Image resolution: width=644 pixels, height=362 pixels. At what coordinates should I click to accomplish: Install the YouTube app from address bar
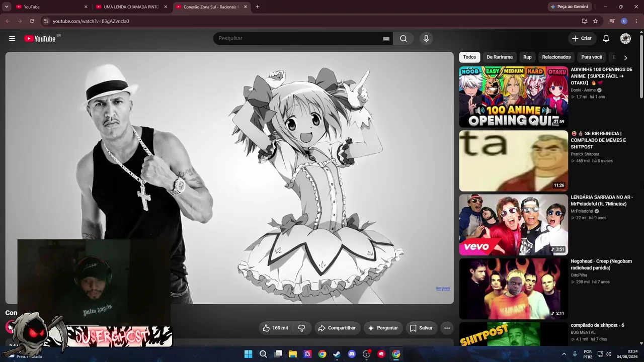tap(584, 21)
